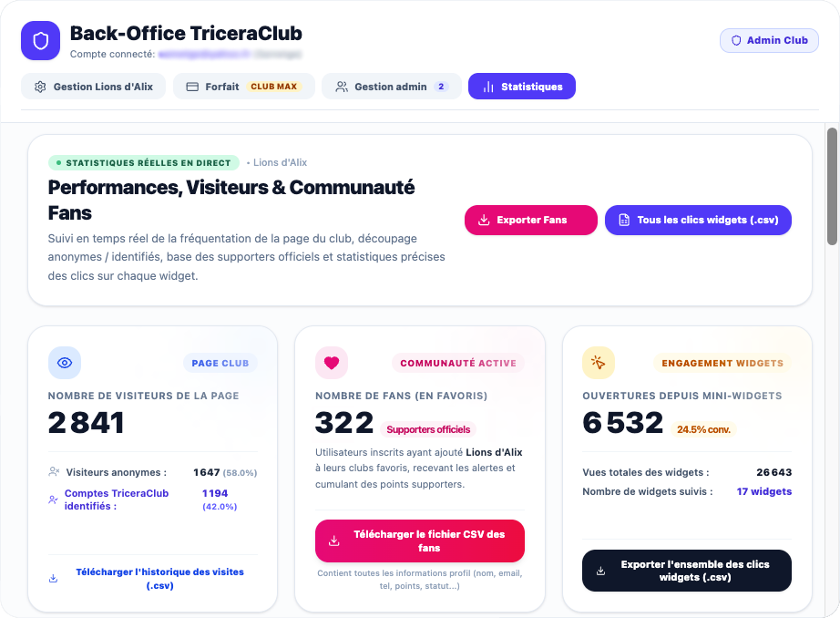
Task: Open the Admin Club badge button
Action: (x=769, y=41)
